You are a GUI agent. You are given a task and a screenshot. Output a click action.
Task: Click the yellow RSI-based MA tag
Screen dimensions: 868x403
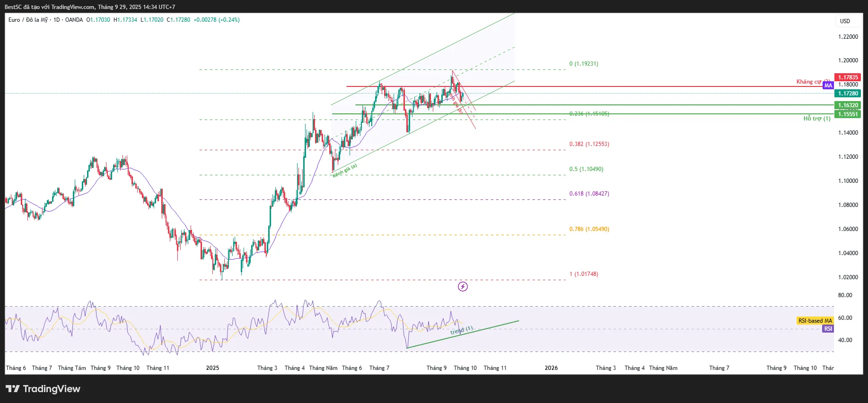[815, 321]
